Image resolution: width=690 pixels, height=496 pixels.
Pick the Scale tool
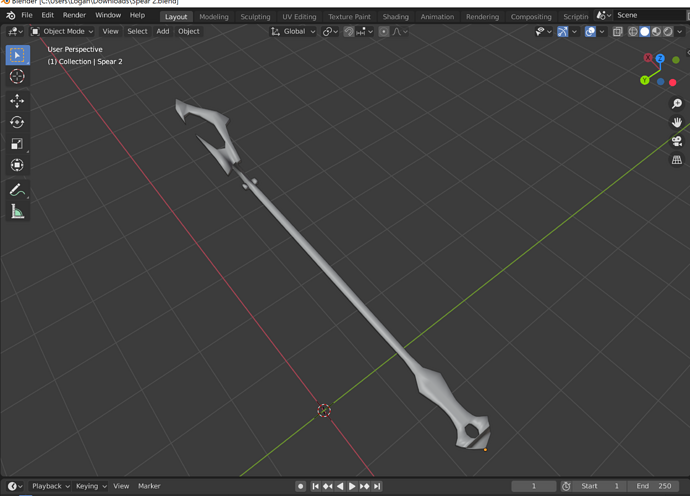pos(17,144)
